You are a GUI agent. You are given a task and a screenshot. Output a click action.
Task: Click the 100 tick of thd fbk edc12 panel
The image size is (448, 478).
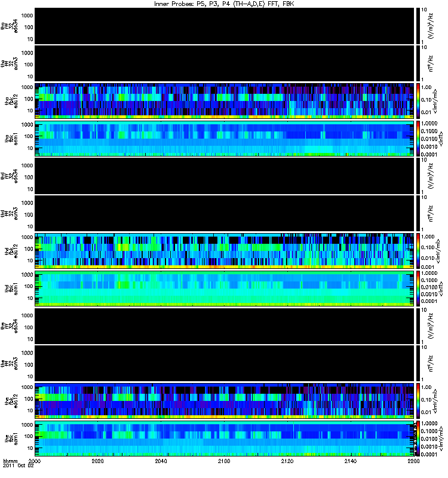click(x=29, y=249)
